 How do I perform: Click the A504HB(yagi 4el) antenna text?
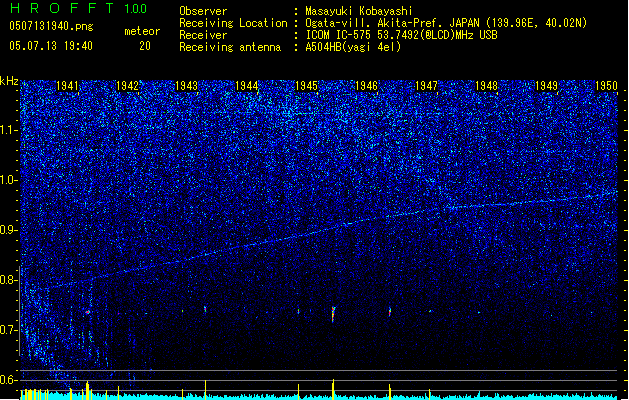[x=353, y=47]
